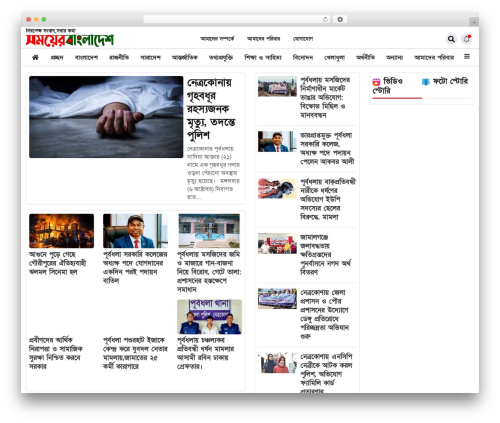Image resolution: width=500 pixels, height=423 pixels.
Task: Open article পূর্বধলা পশুরহাট ইজাকে কেন্দ্র করে
Action: 135,353
